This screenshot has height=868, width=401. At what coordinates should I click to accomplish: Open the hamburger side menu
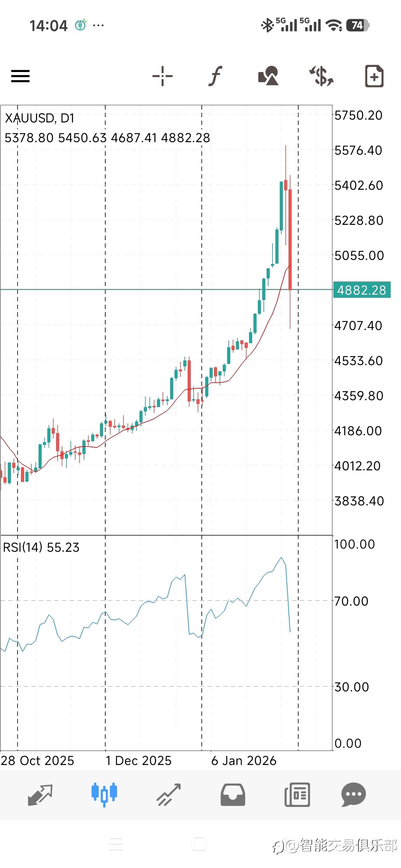[20, 76]
